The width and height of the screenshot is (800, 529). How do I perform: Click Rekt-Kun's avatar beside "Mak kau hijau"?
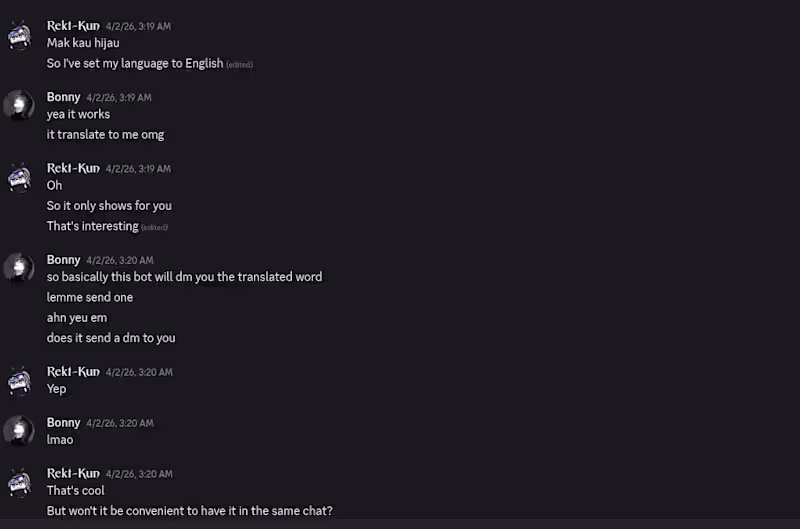click(x=19, y=35)
